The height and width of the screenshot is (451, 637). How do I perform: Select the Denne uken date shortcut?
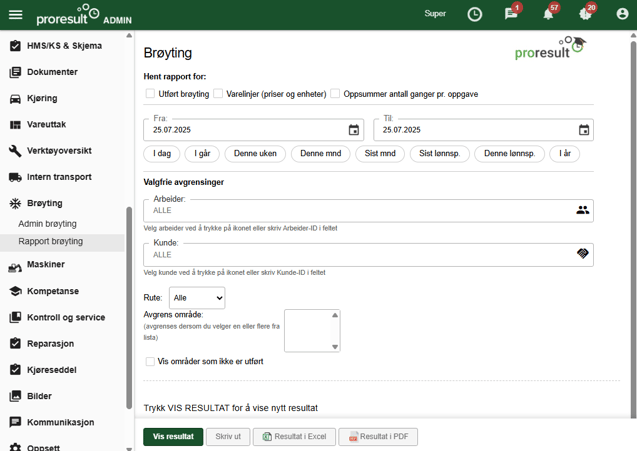click(255, 154)
